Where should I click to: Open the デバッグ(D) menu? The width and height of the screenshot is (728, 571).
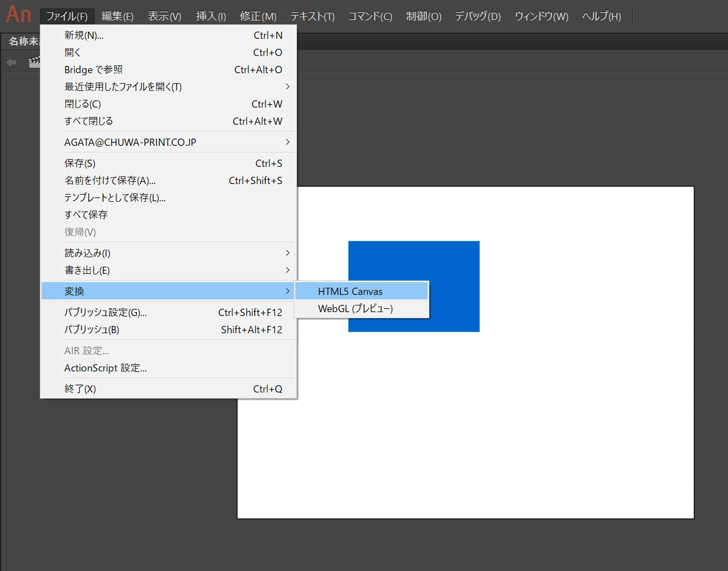(478, 16)
